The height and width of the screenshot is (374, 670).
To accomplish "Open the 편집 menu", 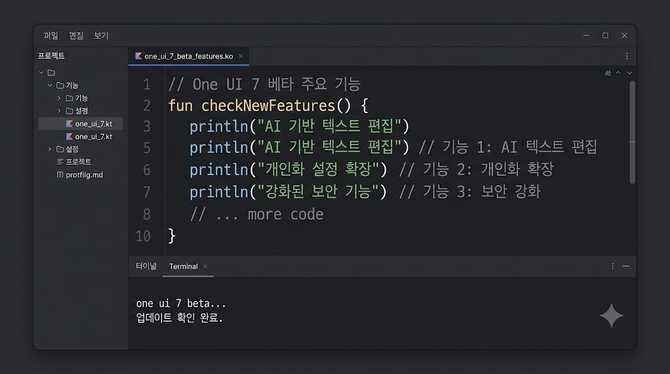I will (76, 36).
